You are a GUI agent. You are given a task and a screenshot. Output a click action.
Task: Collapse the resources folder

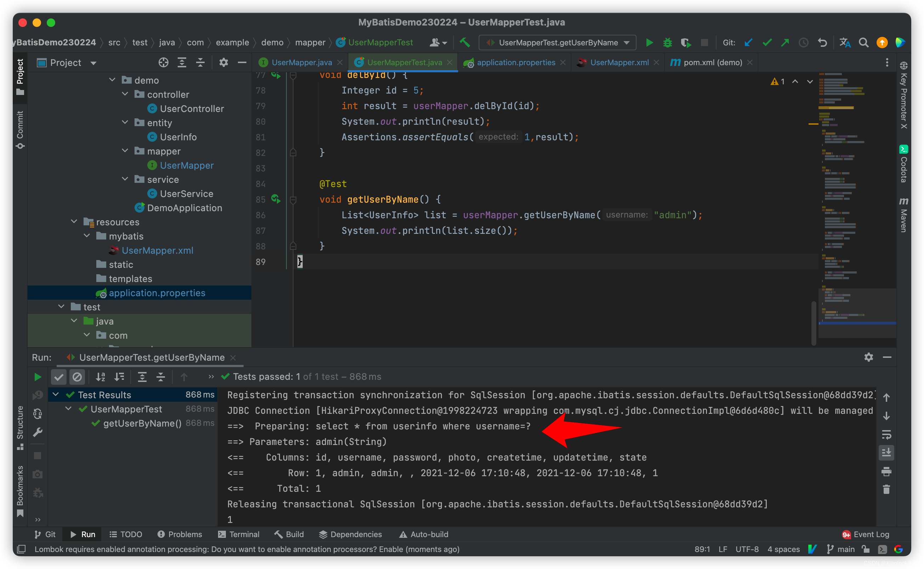coord(74,221)
